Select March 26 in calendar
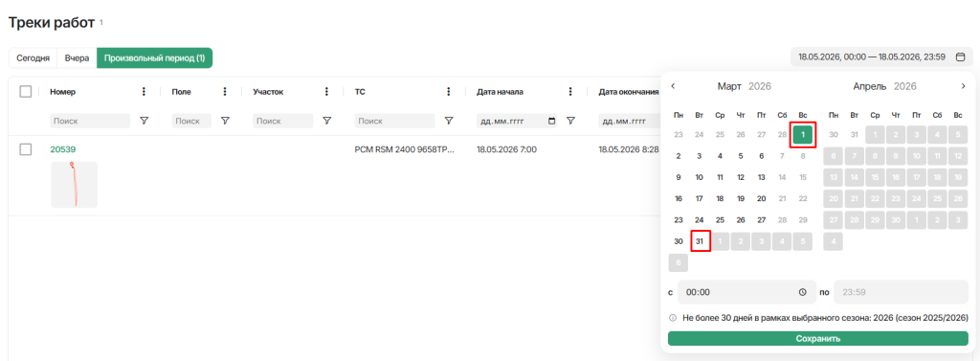 pyautogui.click(x=741, y=220)
